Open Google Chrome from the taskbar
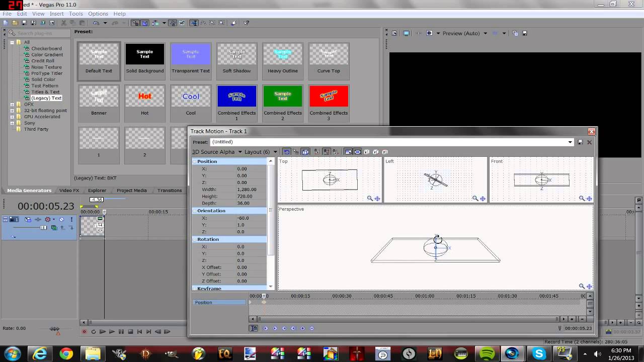The width and height of the screenshot is (644, 362). coord(66,354)
